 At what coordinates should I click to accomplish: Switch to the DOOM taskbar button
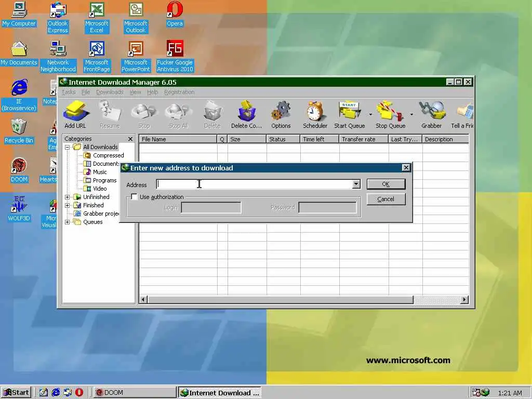click(x=135, y=393)
